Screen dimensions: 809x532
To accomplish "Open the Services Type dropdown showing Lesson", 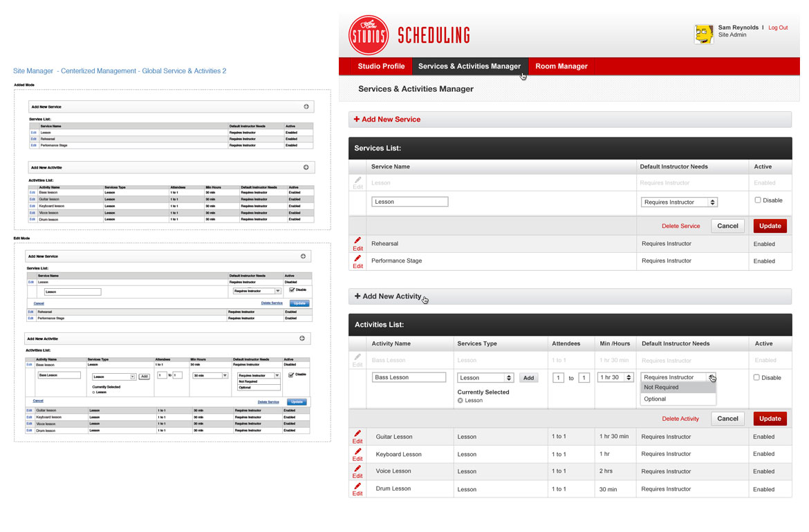I will coord(485,378).
